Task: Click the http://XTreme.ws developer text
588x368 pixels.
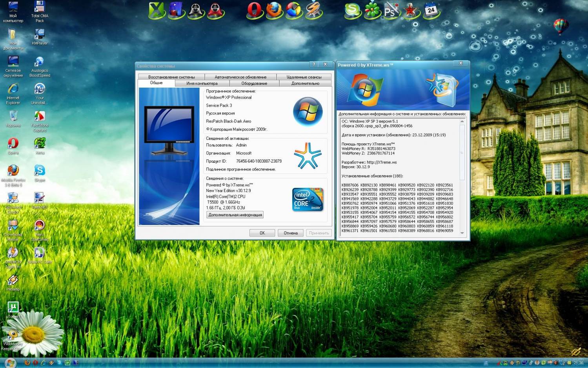Action: [382, 162]
